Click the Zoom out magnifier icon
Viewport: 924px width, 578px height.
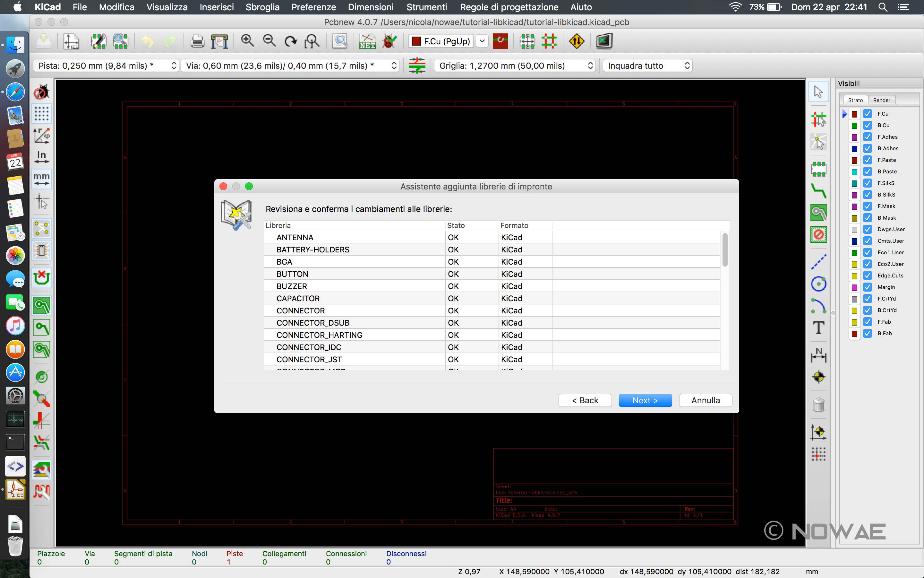[x=269, y=40]
